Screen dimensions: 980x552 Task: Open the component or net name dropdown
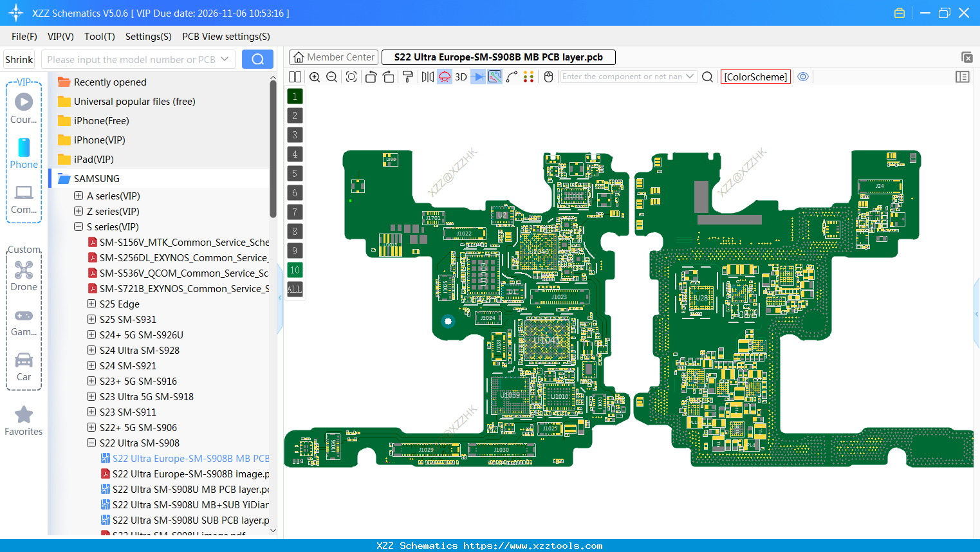(x=691, y=76)
